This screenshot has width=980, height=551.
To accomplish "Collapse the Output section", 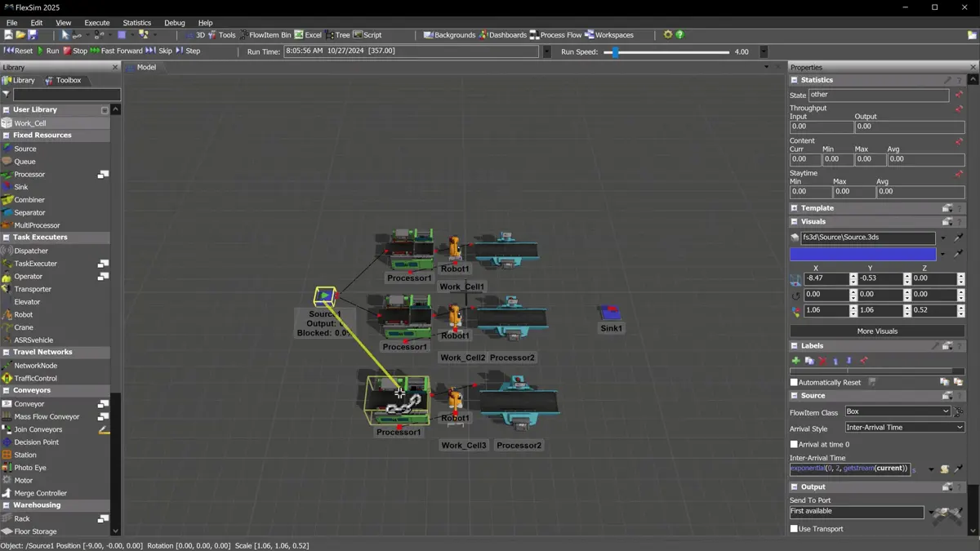I will coord(794,487).
